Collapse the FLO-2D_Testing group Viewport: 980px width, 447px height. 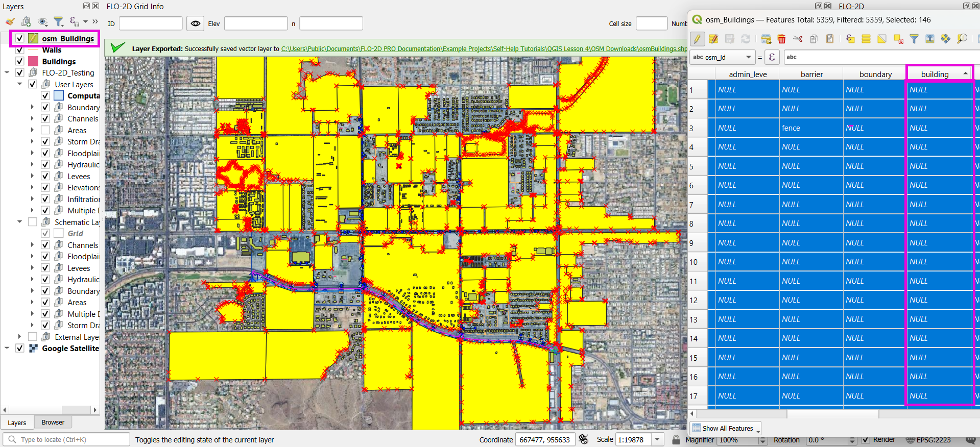(7, 73)
